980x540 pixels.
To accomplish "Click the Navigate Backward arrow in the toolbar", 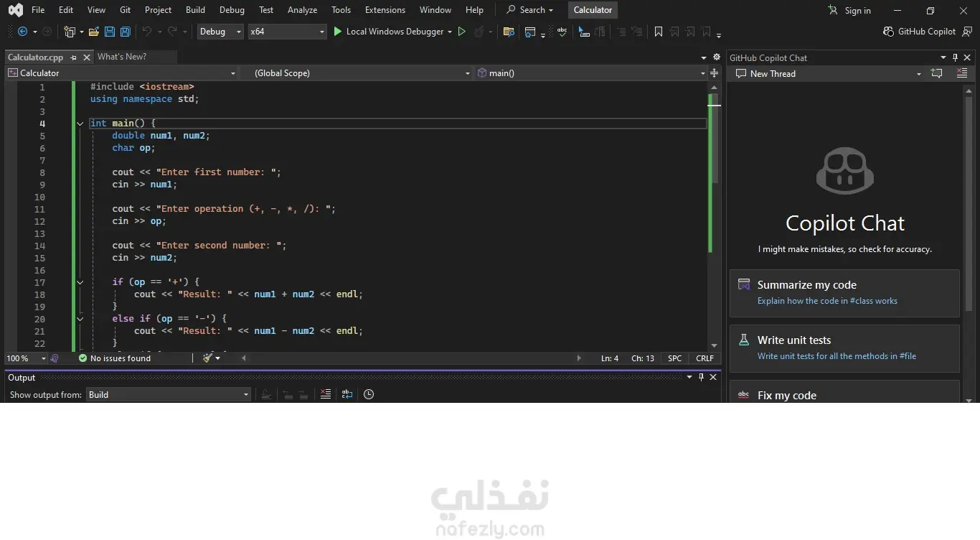I will [22, 32].
